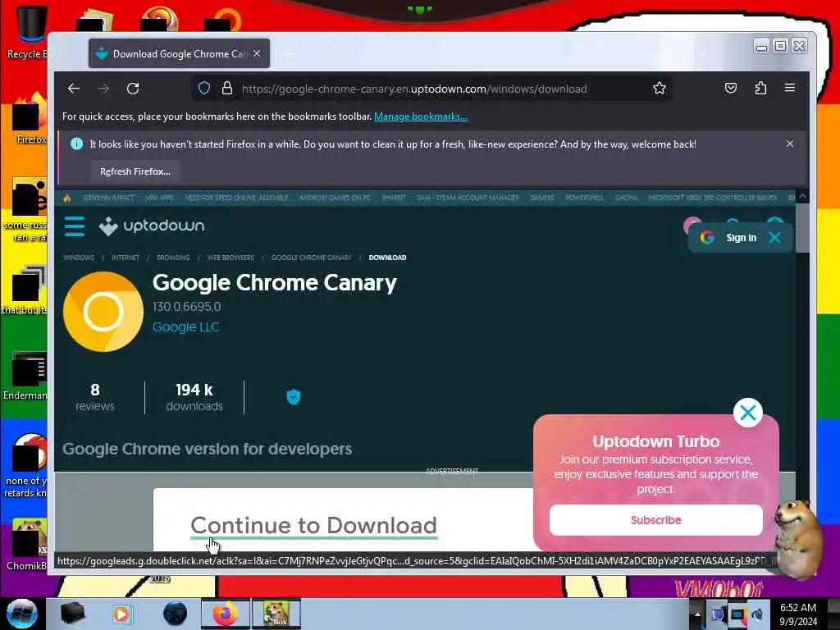Viewport: 840px width, 630px height.
Task: Open Android Games on PC link
Action: pyautogui.click(x=335, y=198)
